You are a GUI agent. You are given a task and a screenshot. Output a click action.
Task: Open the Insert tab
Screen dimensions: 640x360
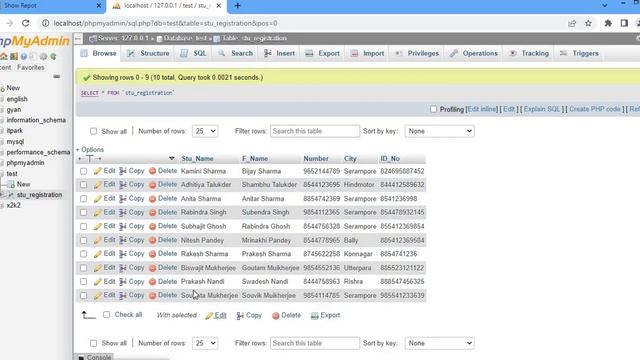coord(280,53)
